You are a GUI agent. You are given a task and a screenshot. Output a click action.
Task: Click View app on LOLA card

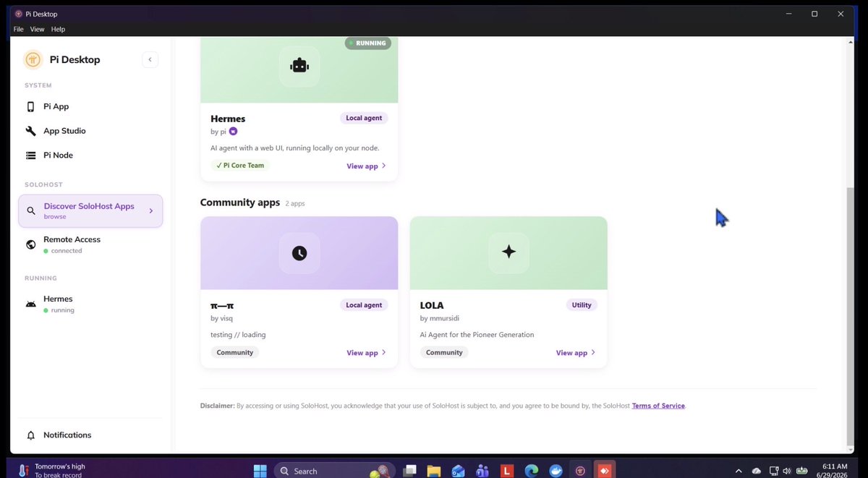point(576,353)
